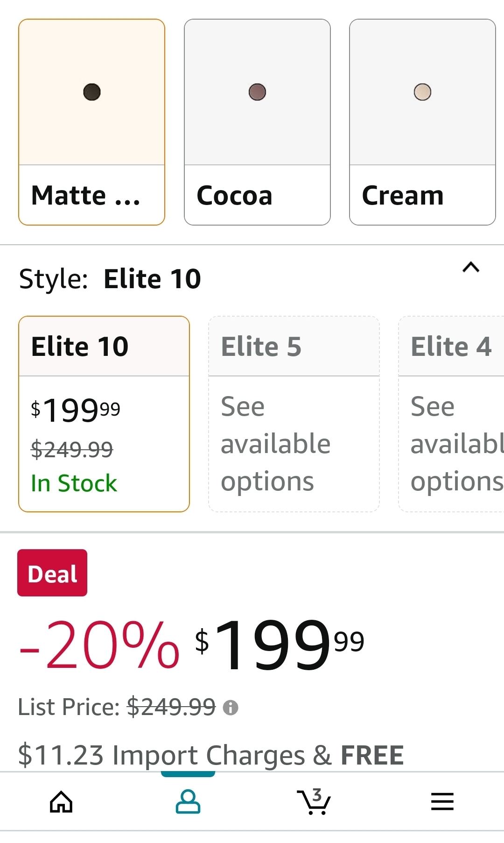Collapse the Style section chevron
This screenshot has height=843, width=504.
[x=471, y=267]
